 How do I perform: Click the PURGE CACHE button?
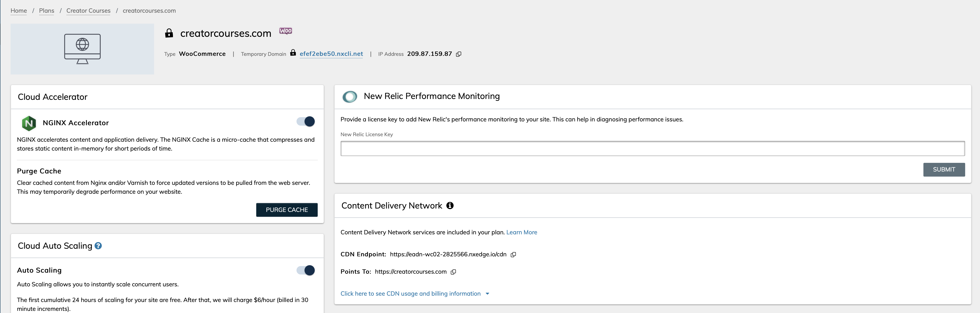pyautogui.click(x=287, y=210)
